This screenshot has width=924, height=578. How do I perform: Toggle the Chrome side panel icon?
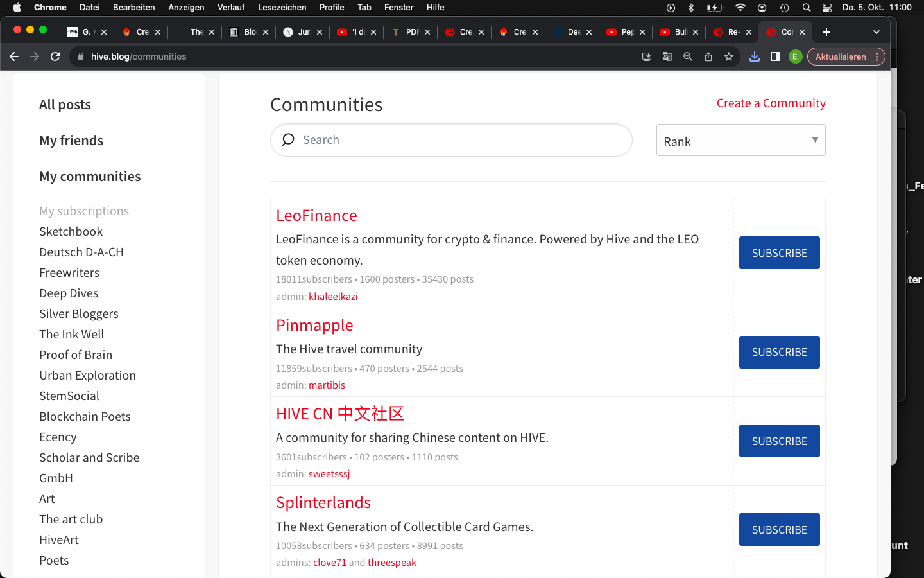(775, 57)
